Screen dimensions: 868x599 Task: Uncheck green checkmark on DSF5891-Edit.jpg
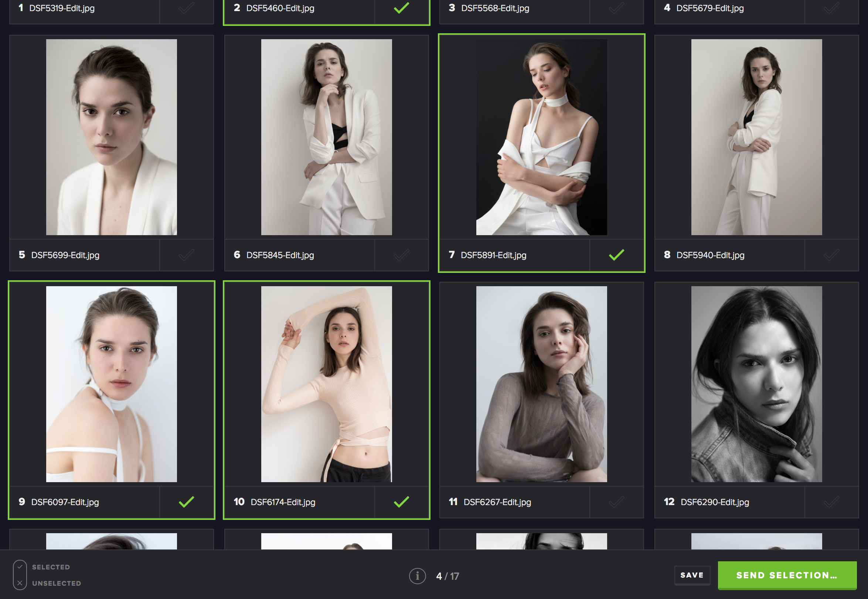click(x=616, y=255)
